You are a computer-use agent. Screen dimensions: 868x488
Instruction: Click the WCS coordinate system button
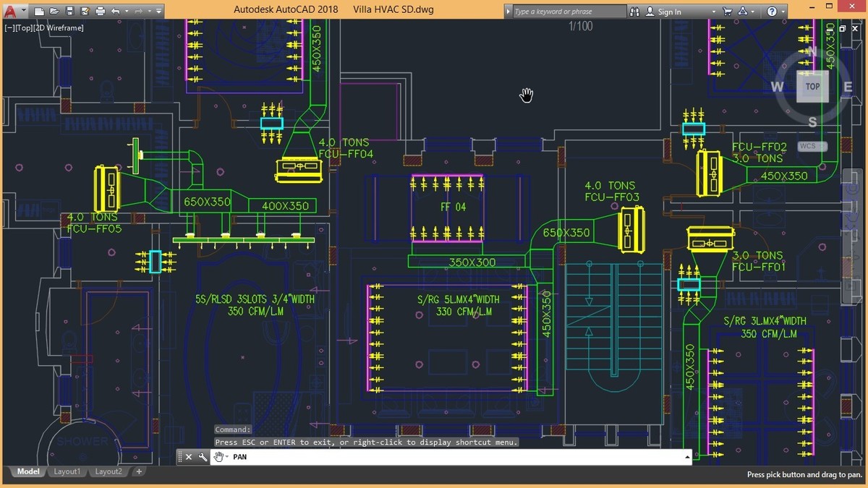pos(808,146)
